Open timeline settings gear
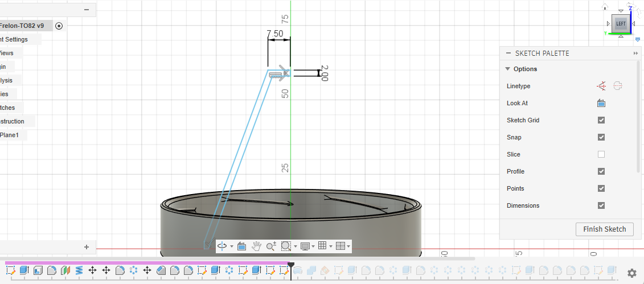The width and height of the screenshot is (644, 284). click(x=631, y=273)
